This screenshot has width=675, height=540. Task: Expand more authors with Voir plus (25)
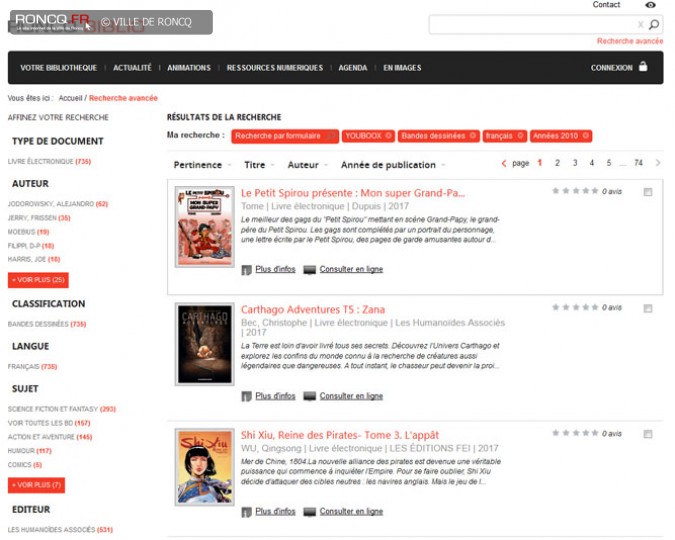pos(38,280)
